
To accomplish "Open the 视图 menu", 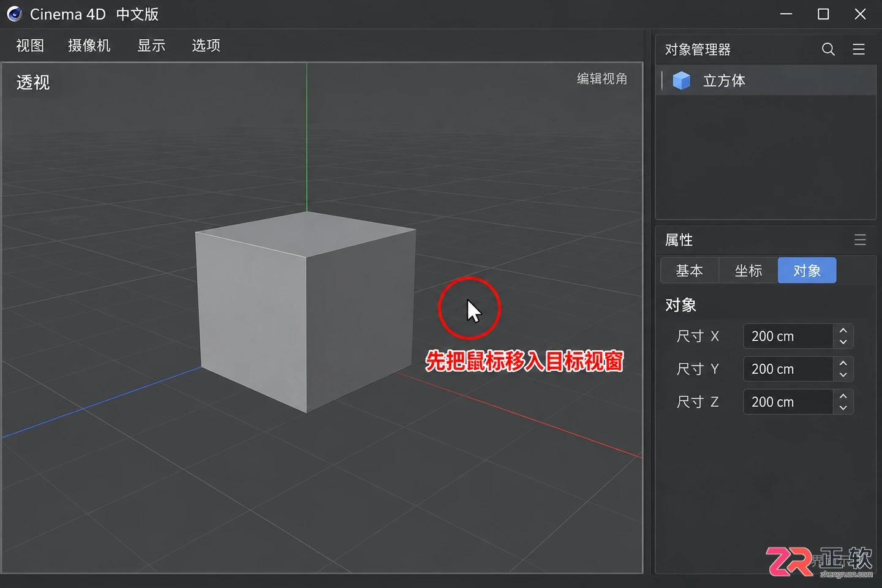I will coord(30,45).
